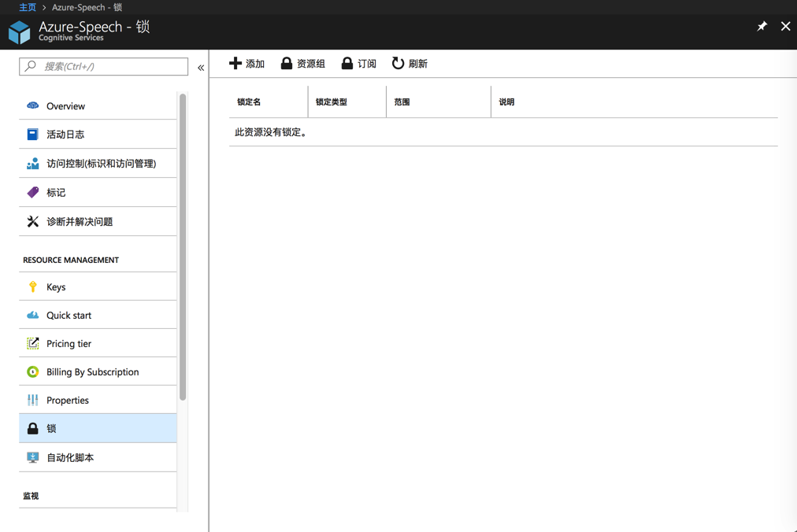Screen dimensions: 797x532
Task: Close the Azure-Speech locks blade
Action: click(x=786, y=26)
